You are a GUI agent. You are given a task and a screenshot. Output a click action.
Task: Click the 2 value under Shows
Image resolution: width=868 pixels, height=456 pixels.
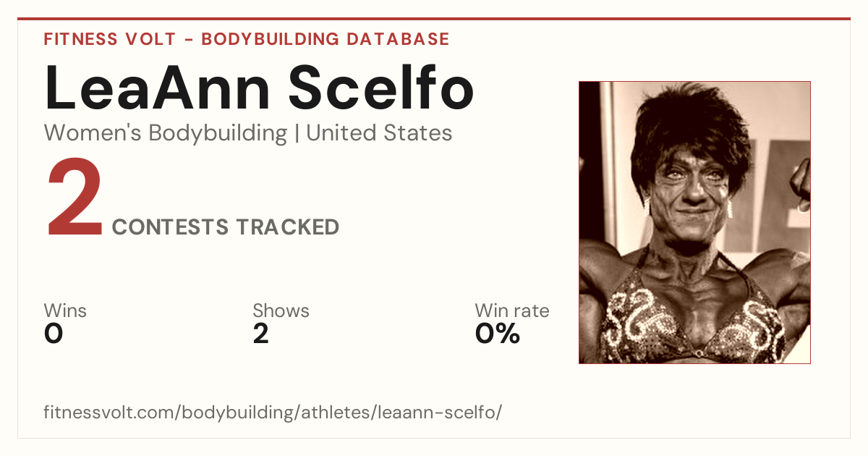point(260,334)
